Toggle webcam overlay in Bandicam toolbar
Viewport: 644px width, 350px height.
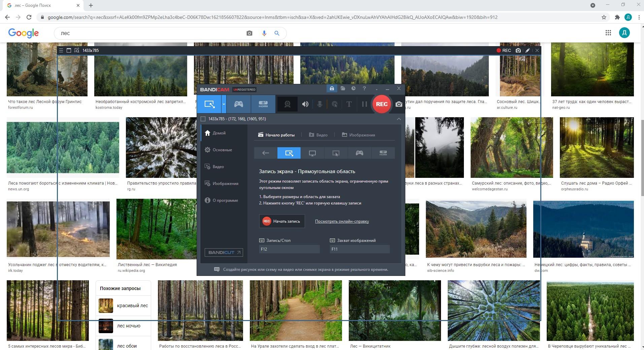(287, 104)
